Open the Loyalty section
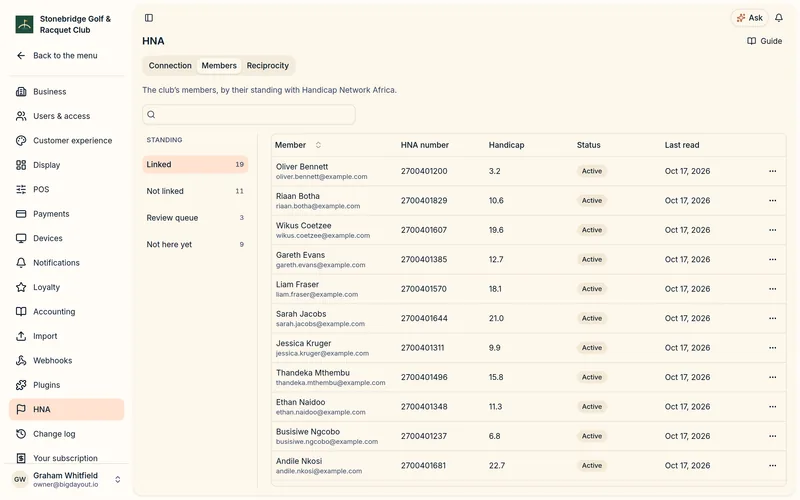The height and width of the screenshot is (500, 800). pyautogui.click(x=66, y=287)
